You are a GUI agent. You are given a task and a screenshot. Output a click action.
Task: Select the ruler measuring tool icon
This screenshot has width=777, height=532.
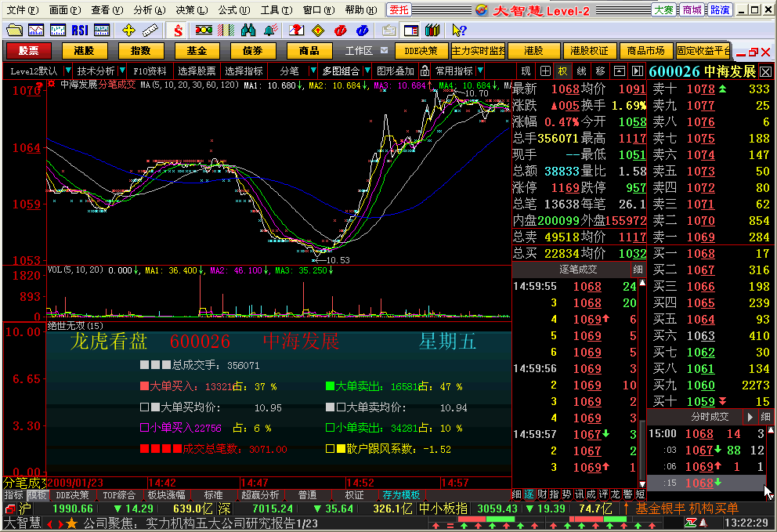[150, 31]
